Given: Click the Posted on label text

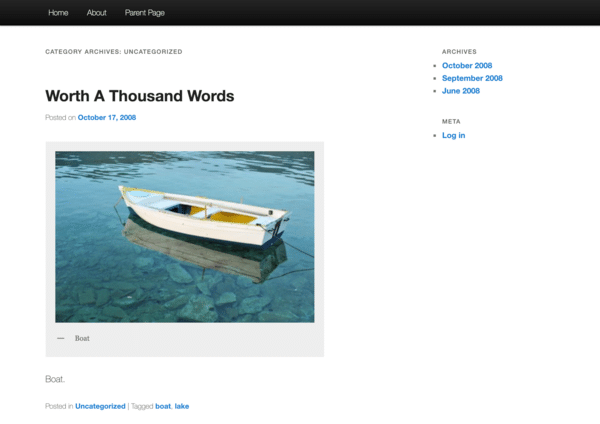Looking at the screenshot, I should tap(60, 117).
